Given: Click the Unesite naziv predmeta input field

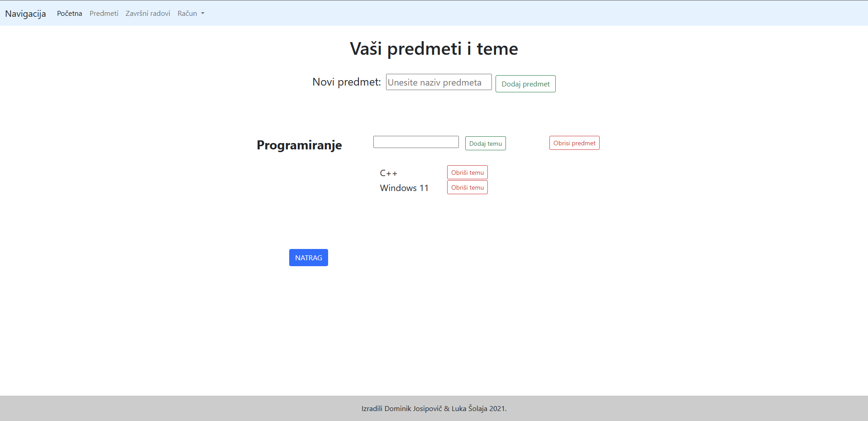Looking at the screenshot, I should [438, 82].
